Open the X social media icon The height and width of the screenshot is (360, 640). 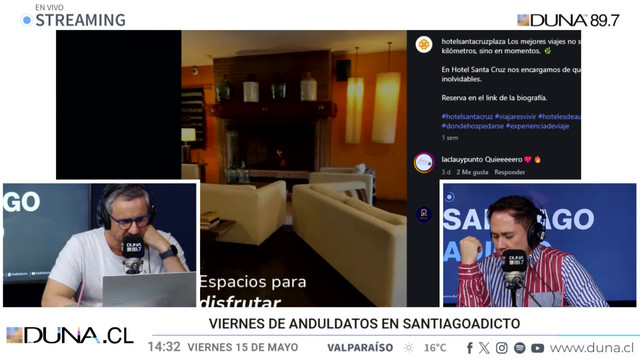484,348
